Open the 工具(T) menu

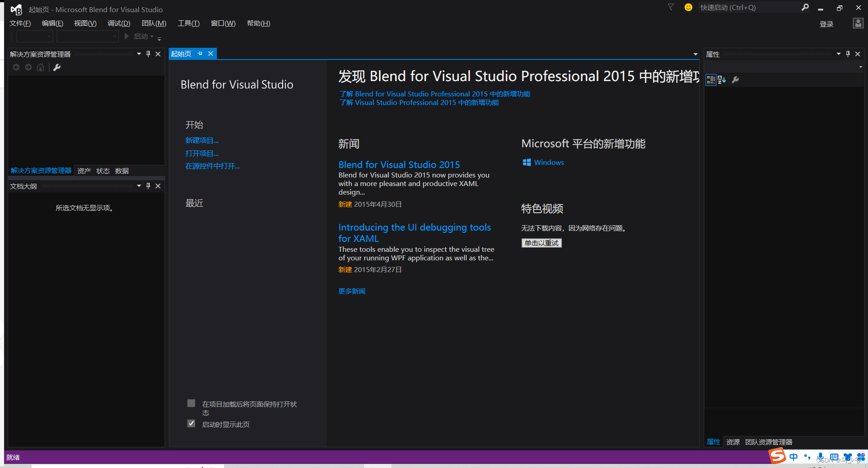[189, 23]
